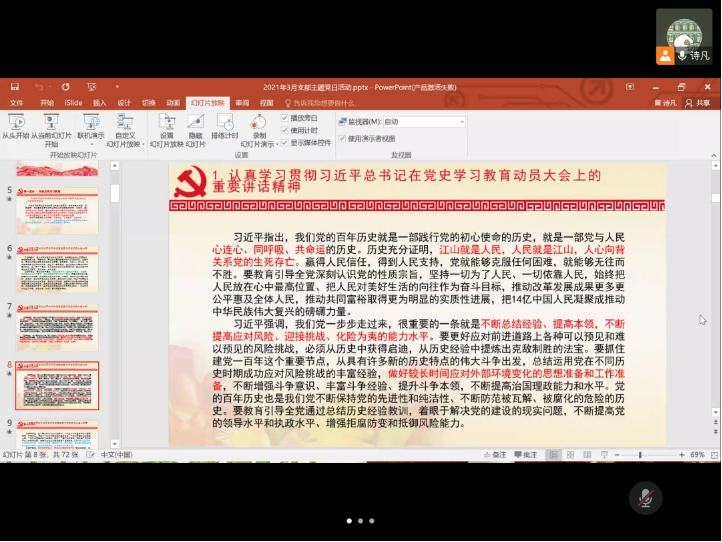Click the Notes (备注) button in status bar

pos(498,455)
